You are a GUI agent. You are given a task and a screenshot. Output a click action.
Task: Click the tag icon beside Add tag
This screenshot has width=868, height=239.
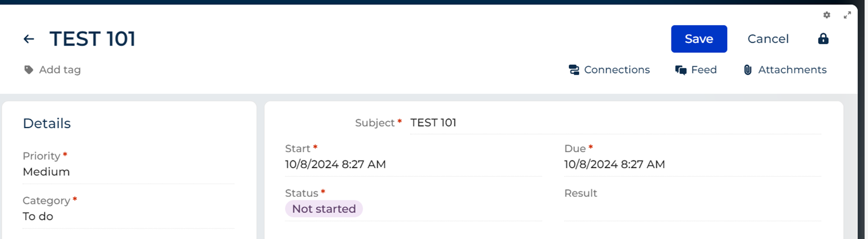(x=29, y=70)
